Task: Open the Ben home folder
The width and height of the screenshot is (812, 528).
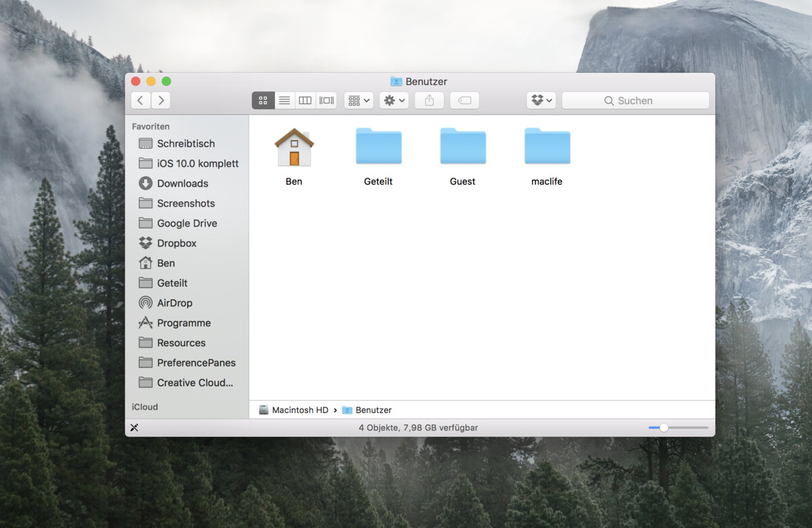Action: [294, 146]
